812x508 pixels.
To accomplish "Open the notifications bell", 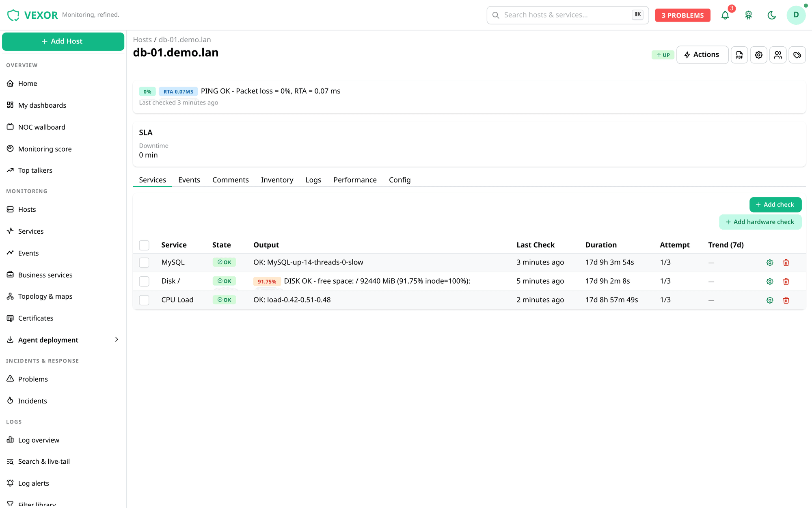I will (725, 15).
